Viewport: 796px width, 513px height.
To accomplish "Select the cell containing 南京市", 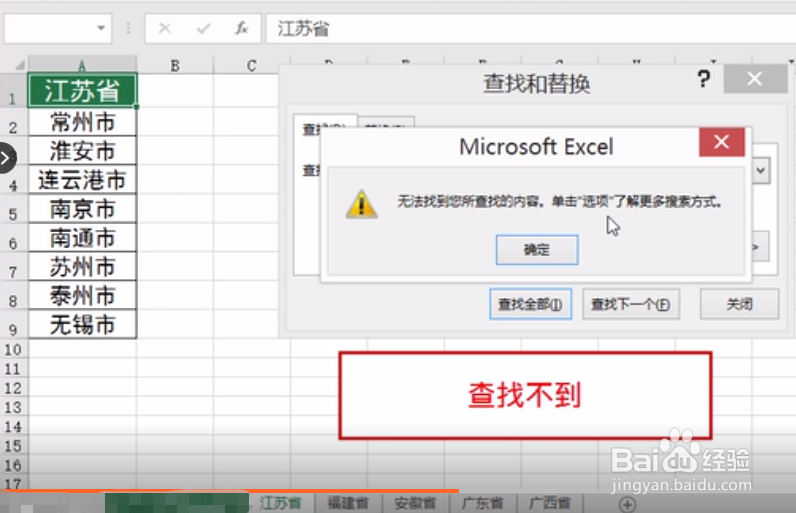I will [x=82, y=209].
